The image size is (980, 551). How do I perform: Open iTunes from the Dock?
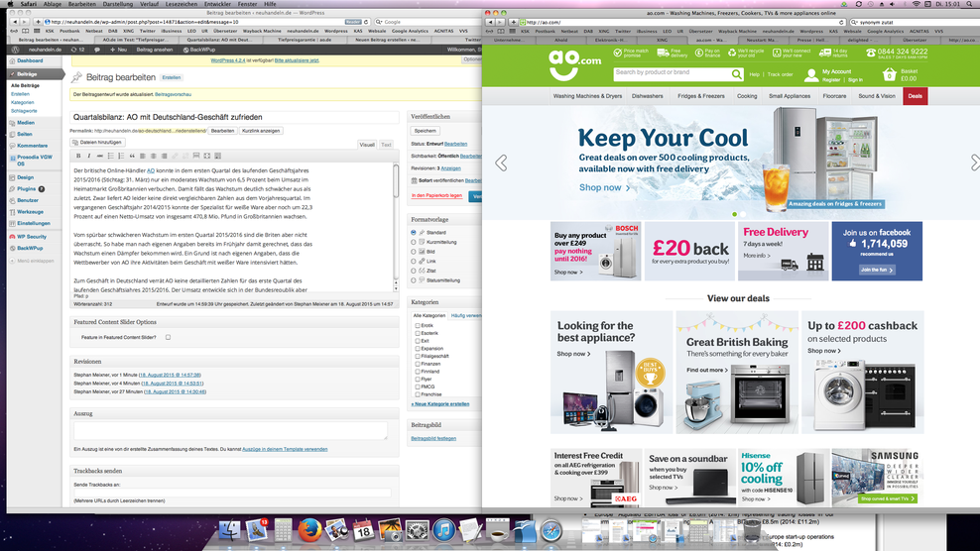(x=443, y=530)
